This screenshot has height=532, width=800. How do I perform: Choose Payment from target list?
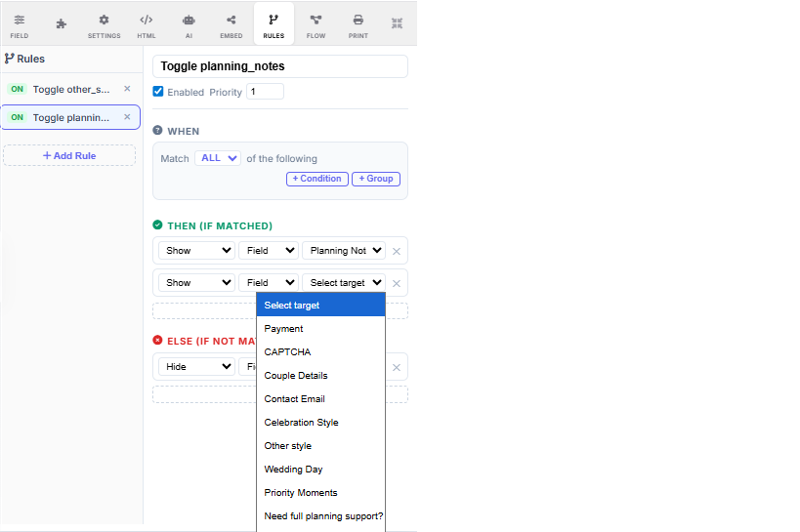coord(321,329)
